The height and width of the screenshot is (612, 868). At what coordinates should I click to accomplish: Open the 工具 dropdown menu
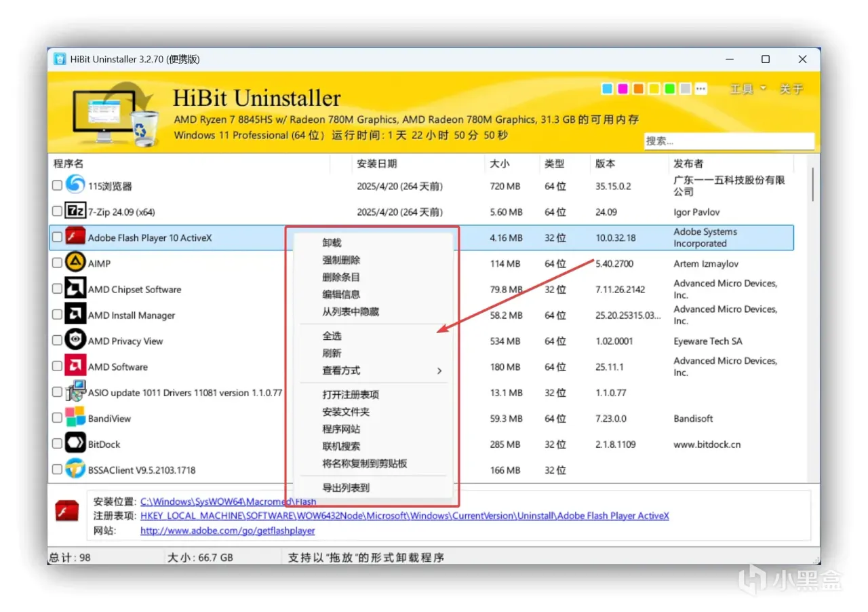(748, 89)
